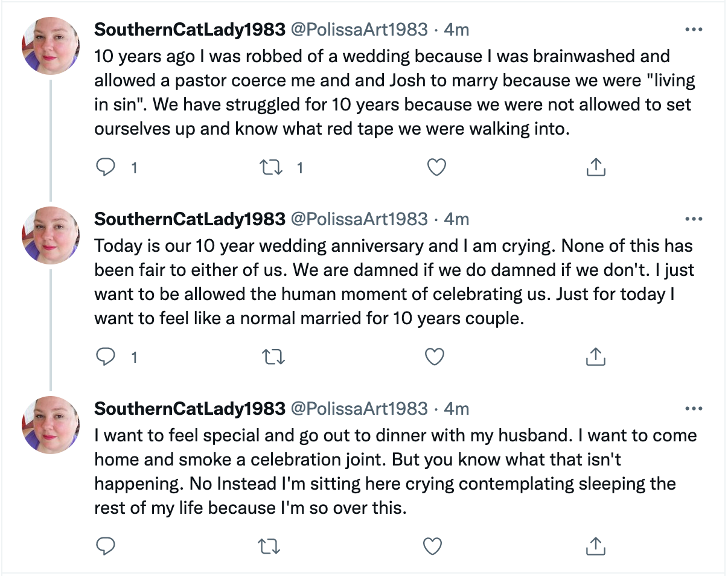Retweet the 10 year anniversary tweet
This screenshot has height=576, width=728.
click(x=271, y=357)
